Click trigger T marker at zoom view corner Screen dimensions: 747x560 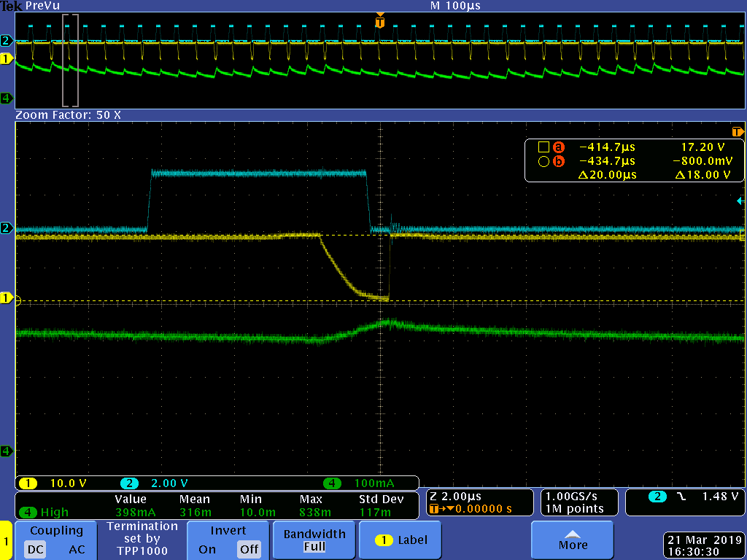click(738, 131)
